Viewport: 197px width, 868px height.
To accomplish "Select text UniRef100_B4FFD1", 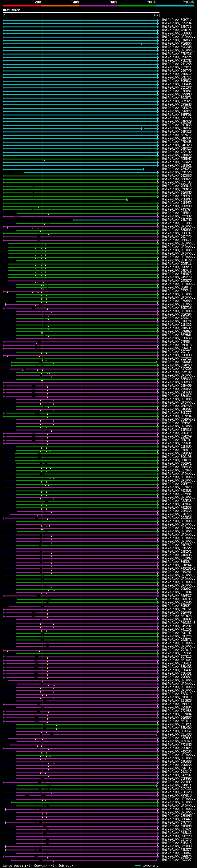I will pos(176,115).
